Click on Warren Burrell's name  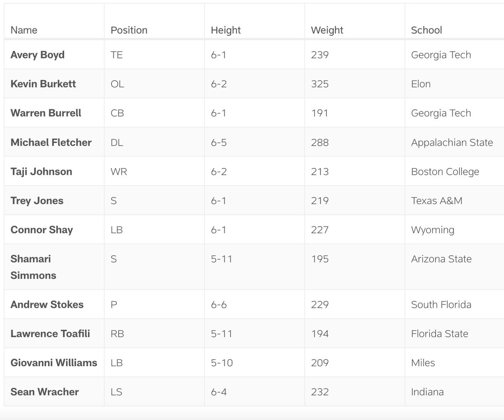46,113
